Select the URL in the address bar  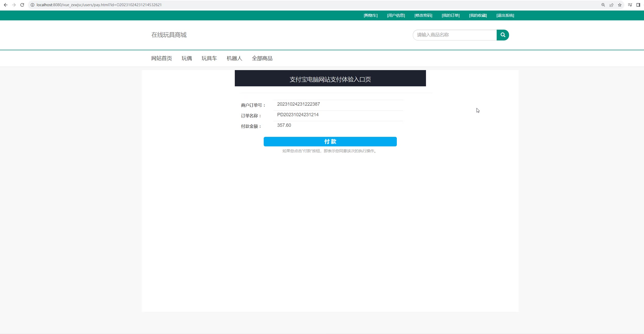[99, 5]
